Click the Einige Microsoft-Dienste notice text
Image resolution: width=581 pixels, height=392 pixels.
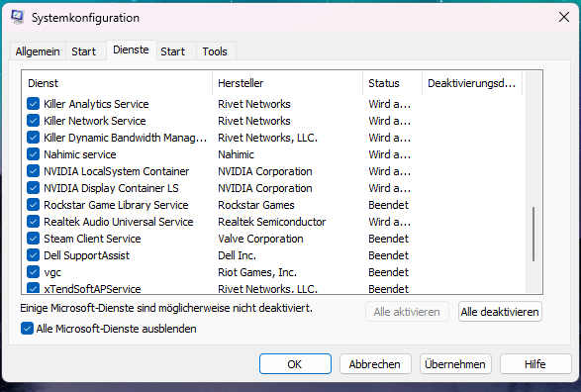click(x=166, y=308)
